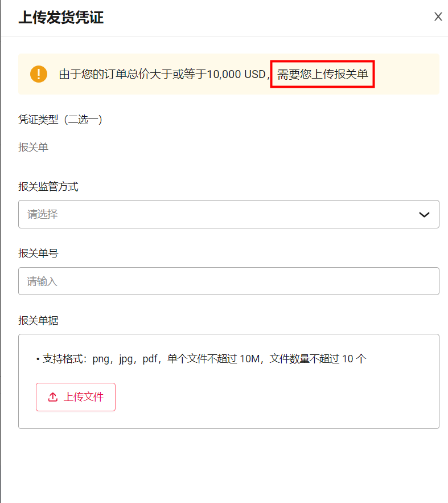This screenshot has width=448, height=503.
Task: Click the highlighted 需要您上传报关单 text
Action: [322, 74]
